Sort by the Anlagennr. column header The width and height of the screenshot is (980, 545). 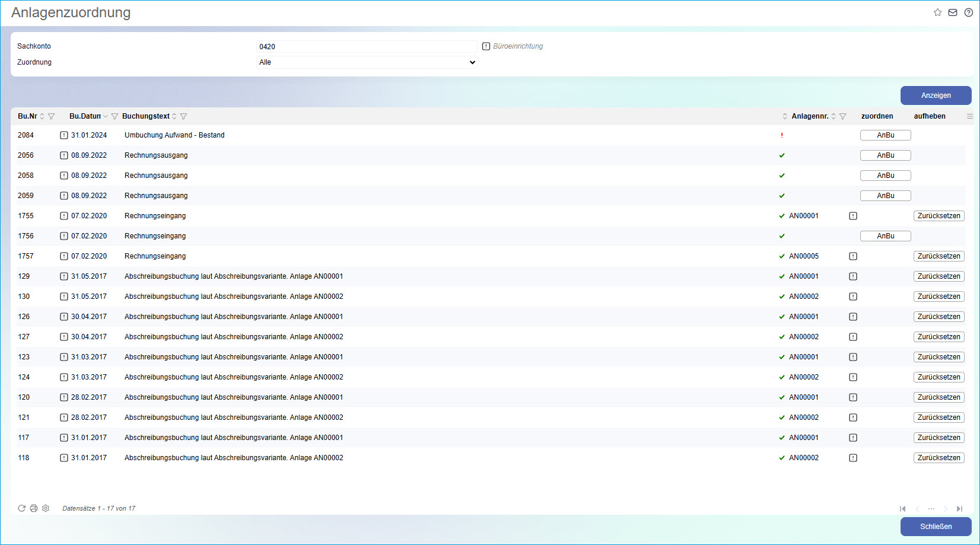[x=809, y=116]
